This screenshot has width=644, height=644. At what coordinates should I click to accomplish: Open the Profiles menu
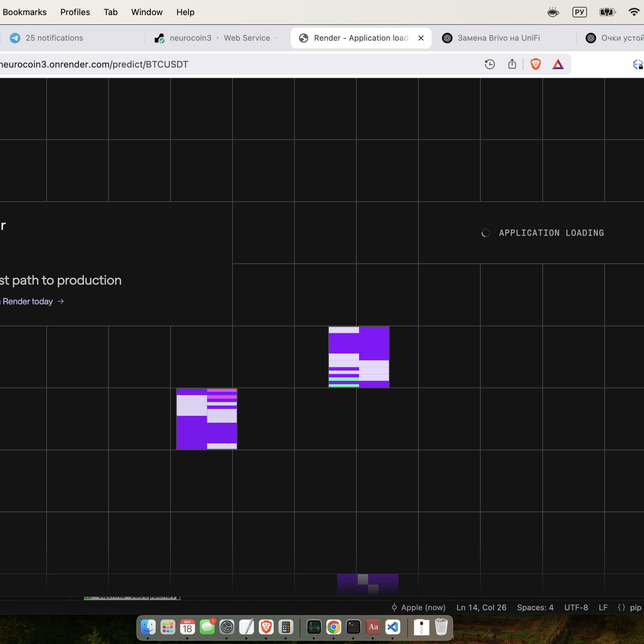click(x=75, y=12)
